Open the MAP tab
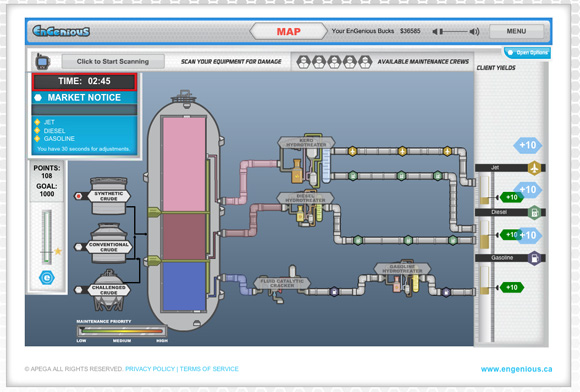Viewport: 580px width, 392px height. click(x=289, y=31)
